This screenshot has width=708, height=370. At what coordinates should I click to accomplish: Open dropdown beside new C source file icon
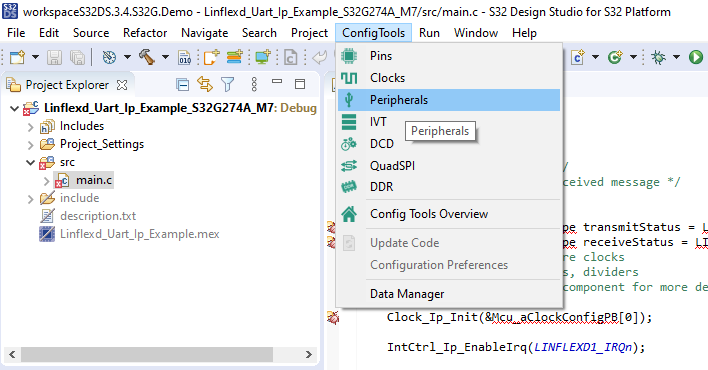[596, 57]
